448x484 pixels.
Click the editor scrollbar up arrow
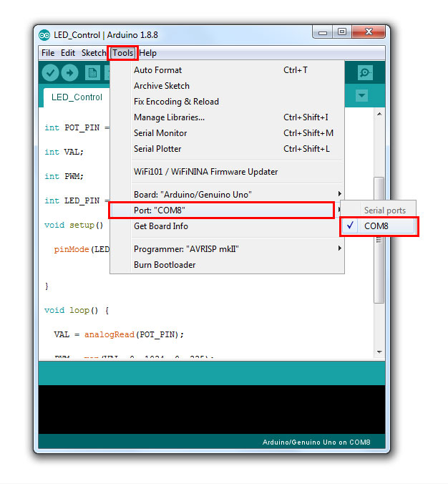pyautogui.click(x=379, y=114)
